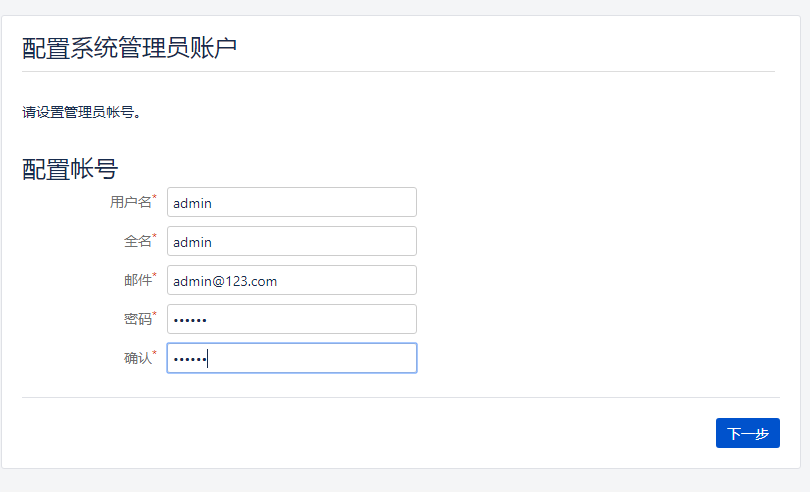Click the 请设置管理员帐号 instruction text
Screen dimensions: 810x492
(x=81, y=112)
